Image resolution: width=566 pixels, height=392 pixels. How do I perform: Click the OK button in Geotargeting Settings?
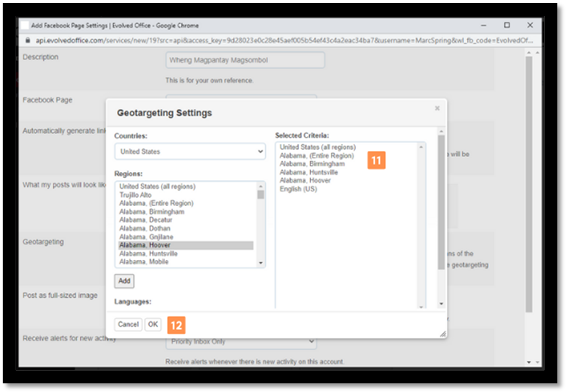click(153, 324)
